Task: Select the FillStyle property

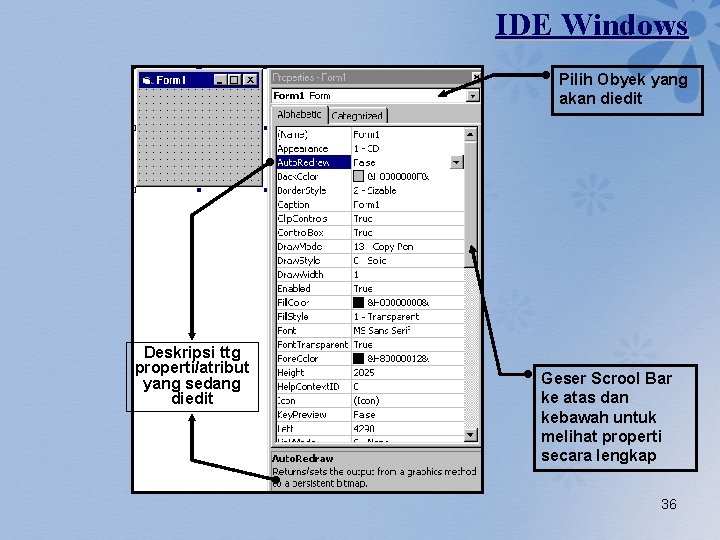Action: [314, 317]
